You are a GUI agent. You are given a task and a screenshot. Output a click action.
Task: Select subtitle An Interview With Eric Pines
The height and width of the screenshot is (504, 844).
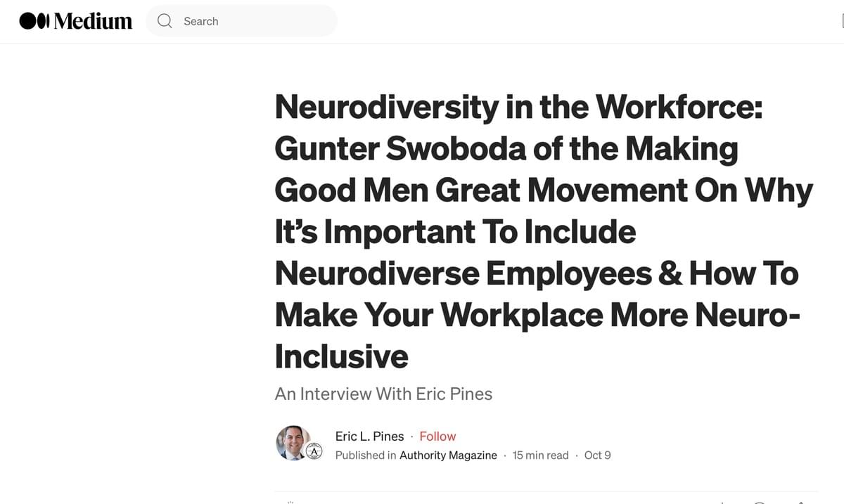click(x=383, y=394)
